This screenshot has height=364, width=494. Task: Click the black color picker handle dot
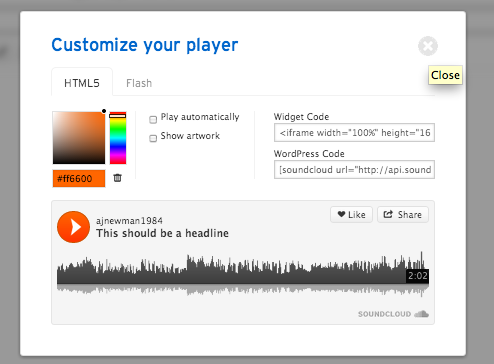click(x=104, y=111)
